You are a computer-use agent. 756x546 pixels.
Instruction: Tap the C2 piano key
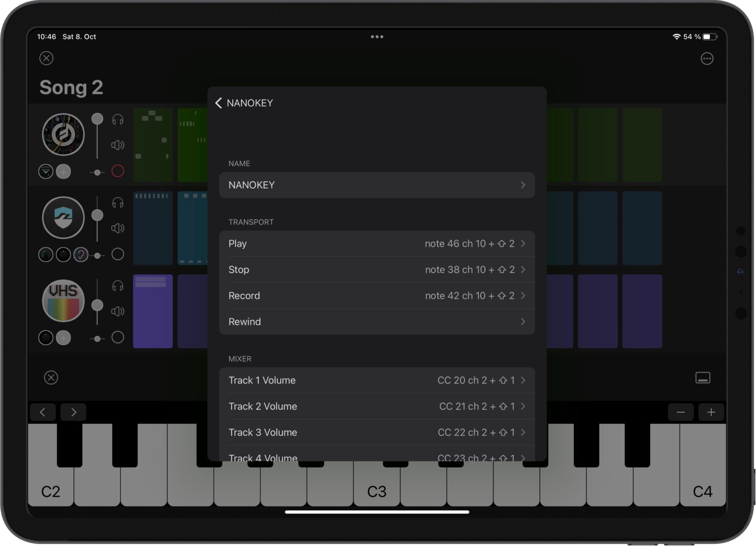click(x=51, y=487)
